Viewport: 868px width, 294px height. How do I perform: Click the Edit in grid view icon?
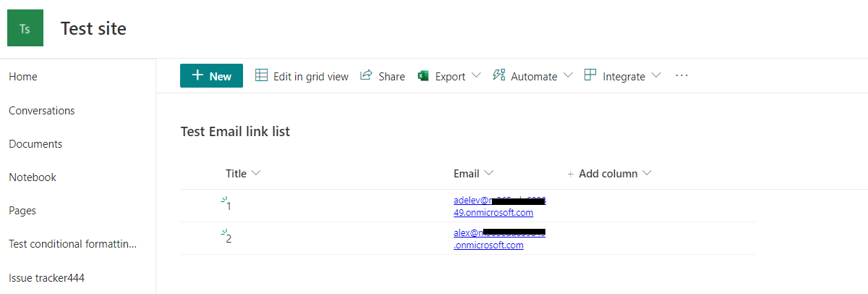coord(261,75)
